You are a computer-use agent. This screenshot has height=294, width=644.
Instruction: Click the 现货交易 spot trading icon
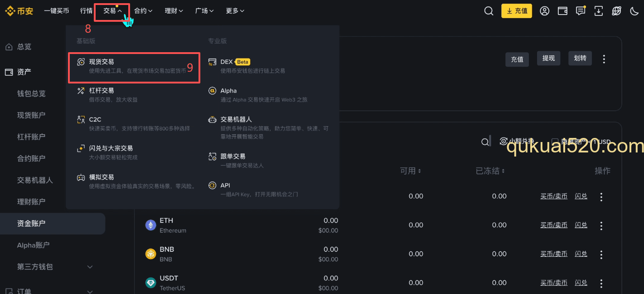coord(81,62)
